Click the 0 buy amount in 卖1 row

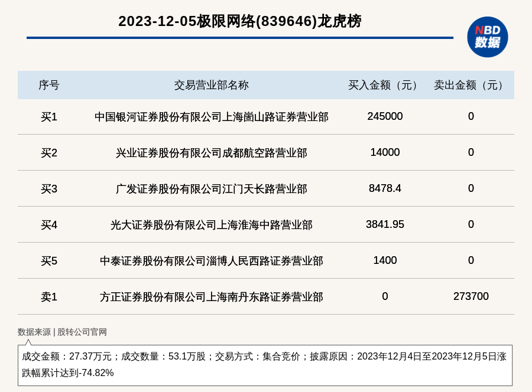(x=385, y=296)
